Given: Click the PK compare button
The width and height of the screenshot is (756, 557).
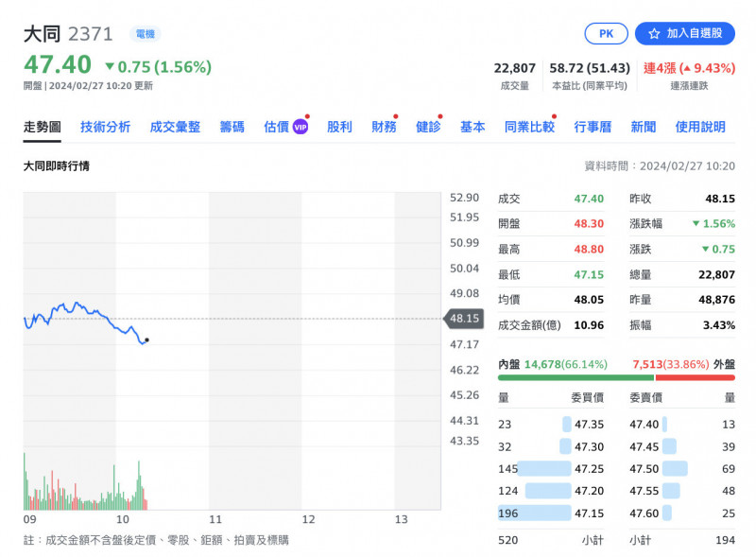Looking at the screenshot, I should click(x=606, y=34).
